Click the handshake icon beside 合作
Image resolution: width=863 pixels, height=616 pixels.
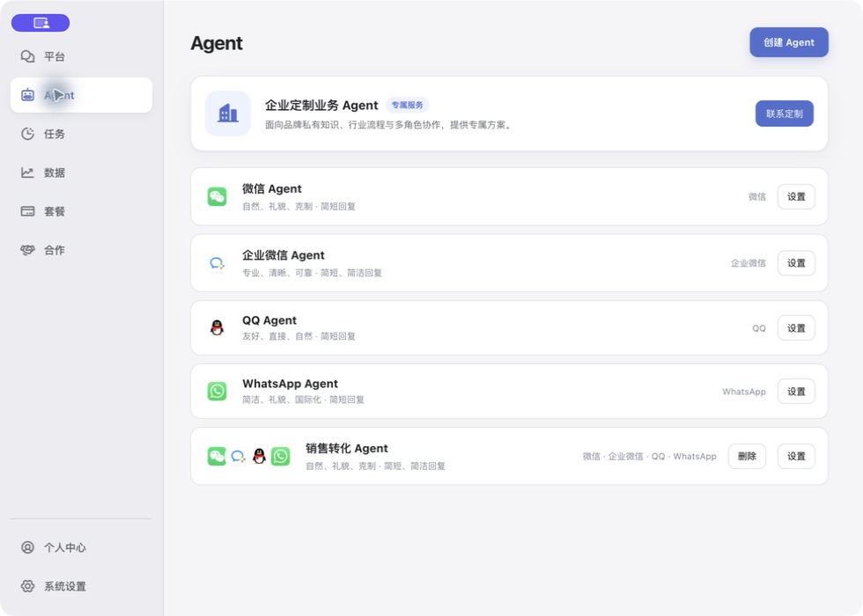[x=27, y=250]
